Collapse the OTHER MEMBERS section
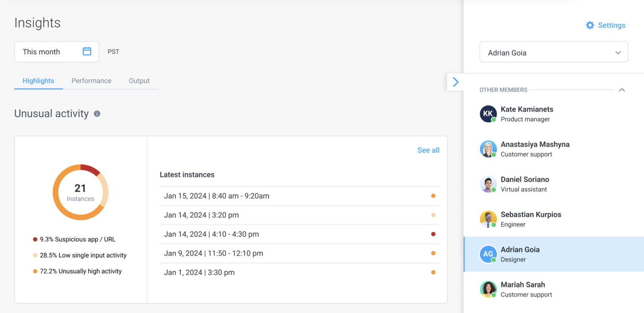Screen dimensions: 644x313 click(622, 89)
